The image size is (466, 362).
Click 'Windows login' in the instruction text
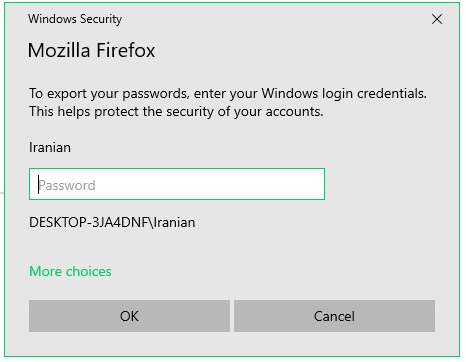(307, 94)
